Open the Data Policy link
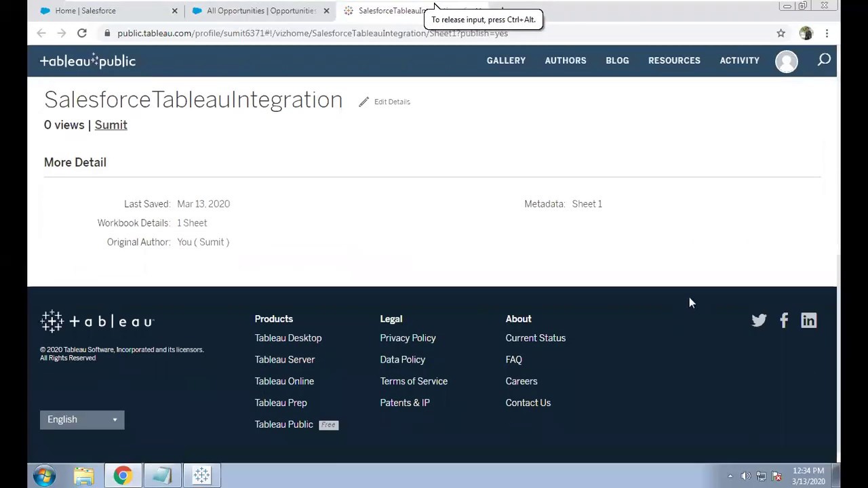This screenshot has width=868, height=488. click(403, 360)
